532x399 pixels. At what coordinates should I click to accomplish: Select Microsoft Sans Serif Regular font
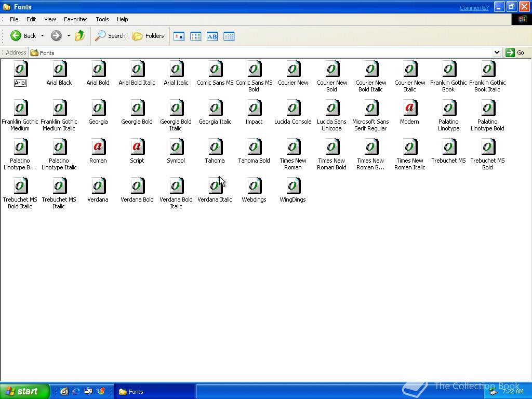(x=371, y=108)
